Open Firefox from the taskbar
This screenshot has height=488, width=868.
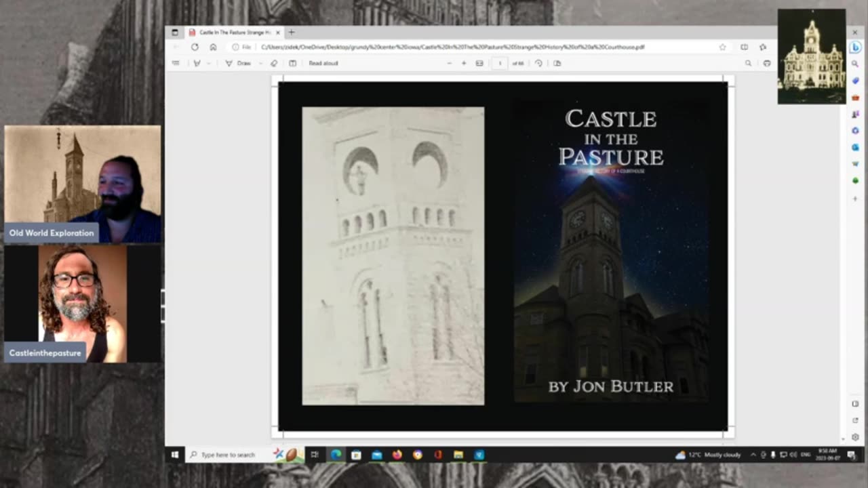[x=397, y=455]
